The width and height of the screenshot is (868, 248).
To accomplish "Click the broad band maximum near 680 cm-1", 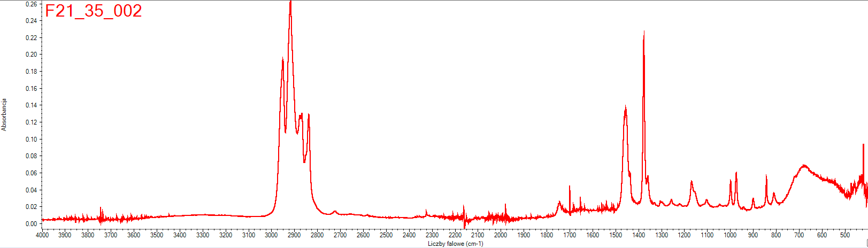I will pyautogui.click(x=804, y=166).
